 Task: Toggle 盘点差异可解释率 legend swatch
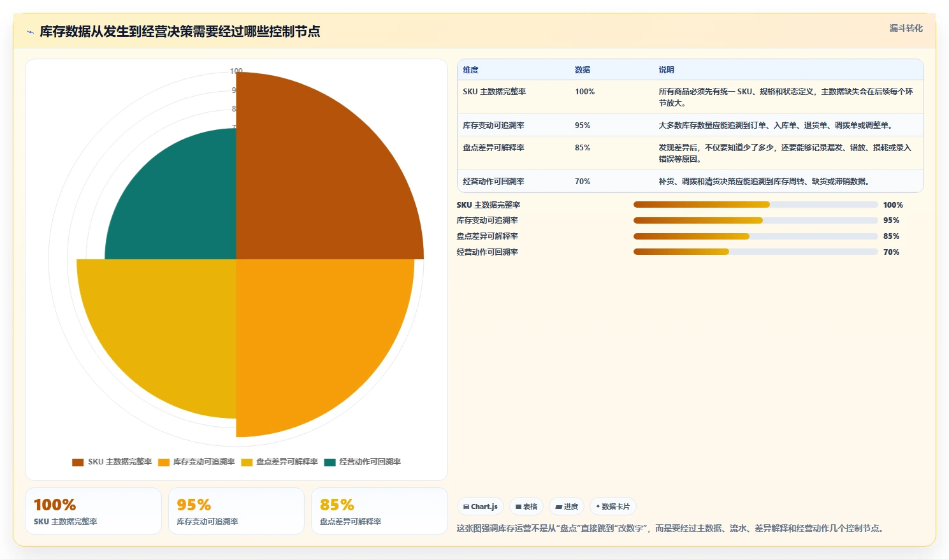pyautogui.click(x=247, y=463)
